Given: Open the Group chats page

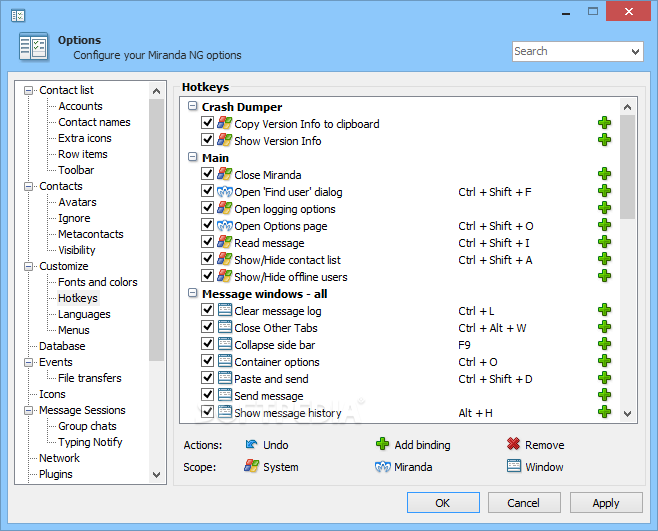Looking at the screenshot, I should coord(87,426).
